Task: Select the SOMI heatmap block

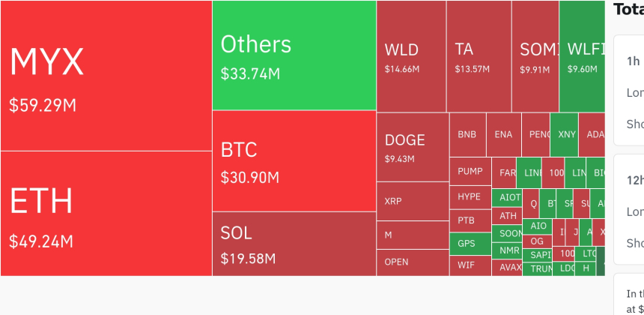Action: [535, 56]
